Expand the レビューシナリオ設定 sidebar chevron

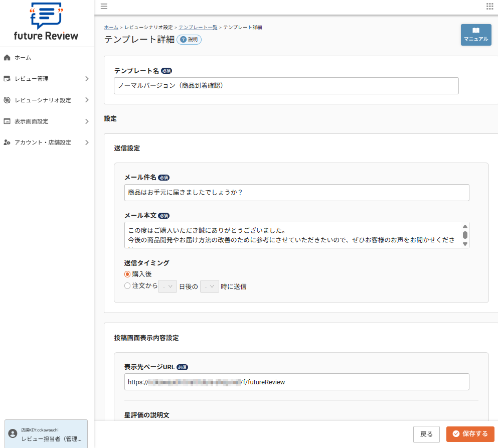point(86,100)
